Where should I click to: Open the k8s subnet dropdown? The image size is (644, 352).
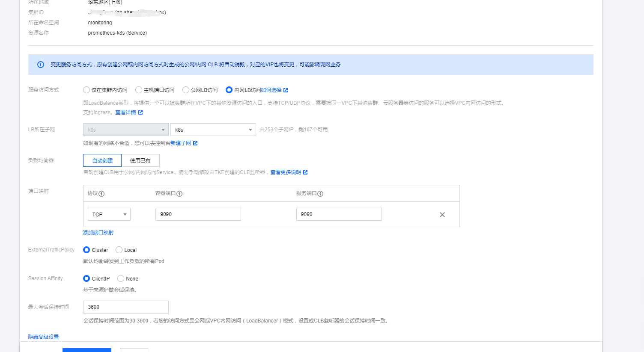tap(213, 130)
